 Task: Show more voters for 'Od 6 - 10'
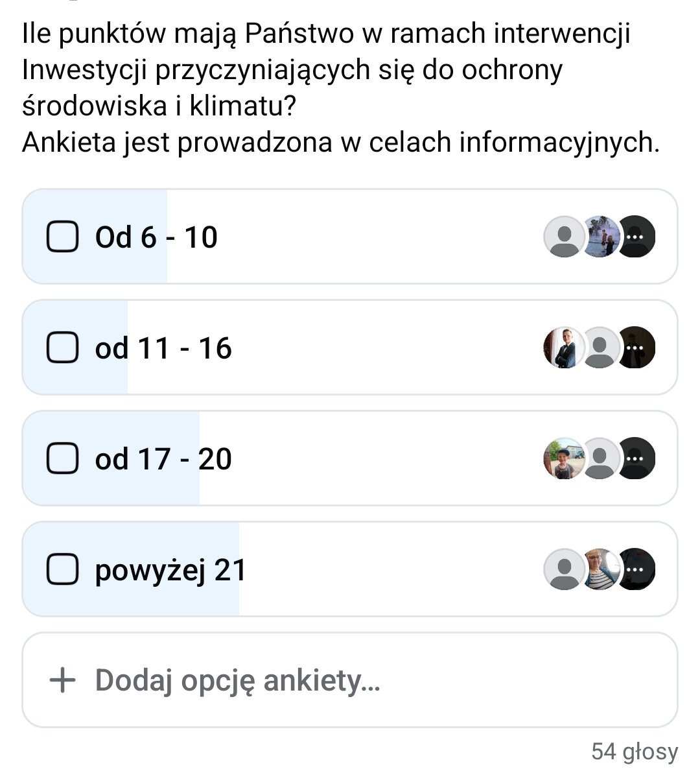(636, 237)
